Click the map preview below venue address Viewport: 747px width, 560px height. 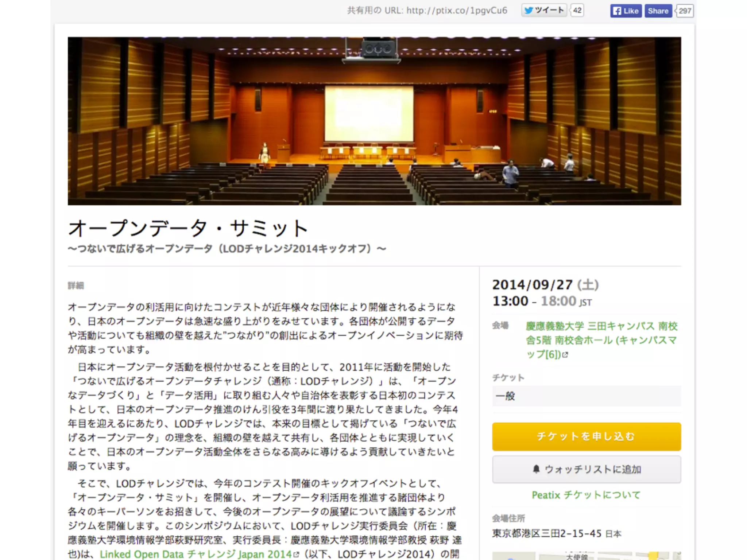[x=586, y=556]
